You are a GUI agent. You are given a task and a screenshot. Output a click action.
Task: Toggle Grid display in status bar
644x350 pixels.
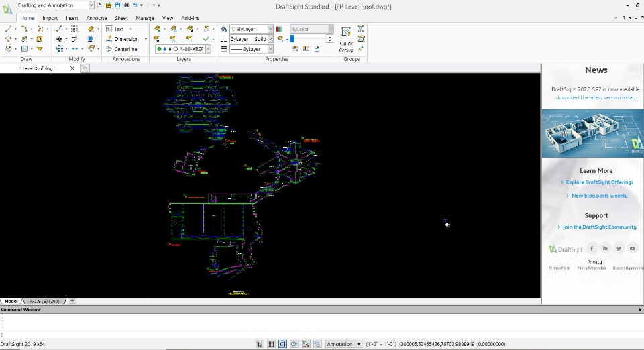pyautogui.click(x=271, y=344)
